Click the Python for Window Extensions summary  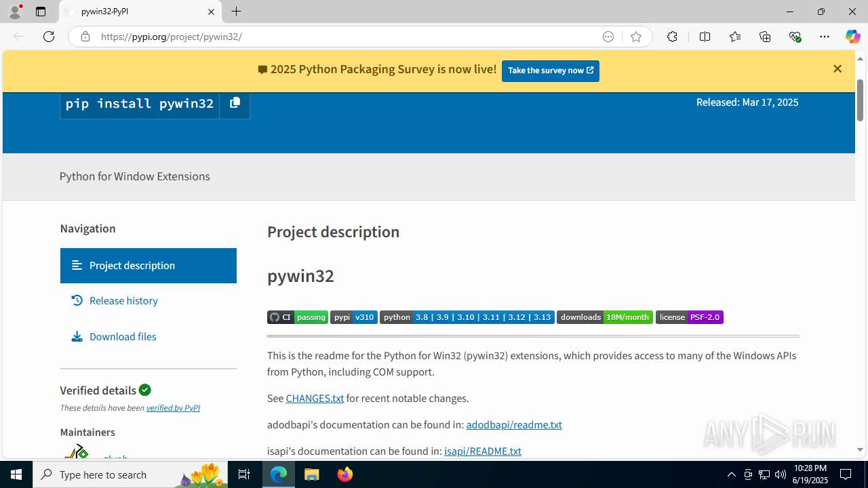pos(135,176)
